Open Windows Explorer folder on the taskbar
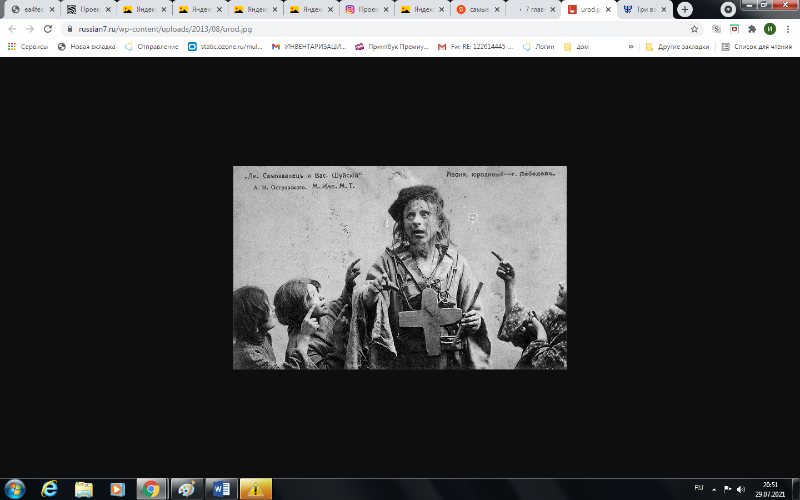 pyautogui.click(x=84, y=489)
